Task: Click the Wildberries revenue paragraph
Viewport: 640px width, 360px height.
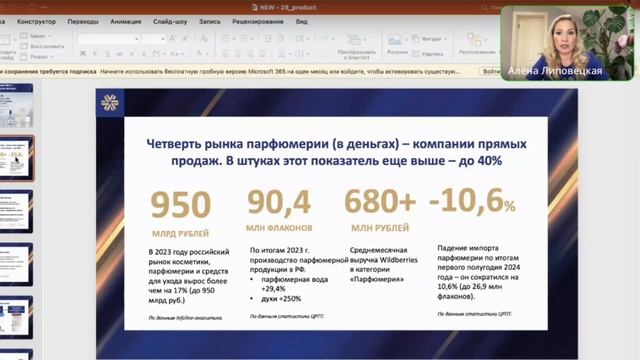Action: 384,264
